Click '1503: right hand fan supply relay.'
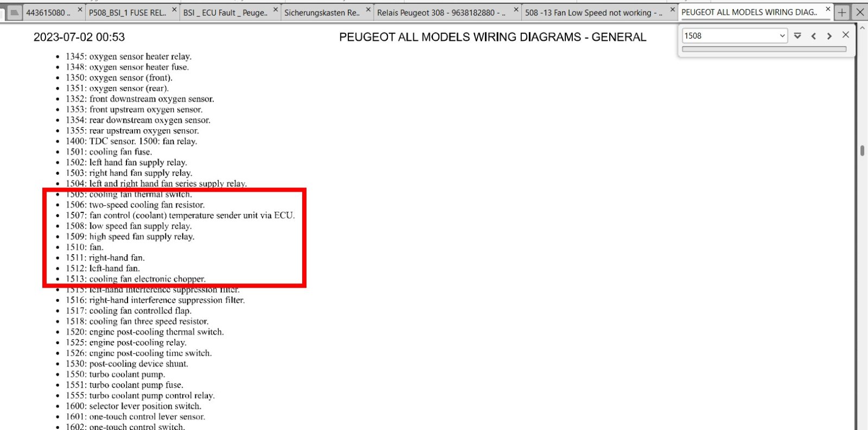Screen dimensions: 868x430 click(129, 173)
